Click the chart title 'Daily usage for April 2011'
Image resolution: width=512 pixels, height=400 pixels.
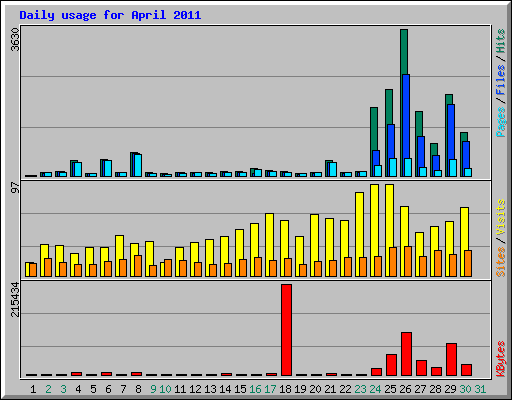(110, 15)
